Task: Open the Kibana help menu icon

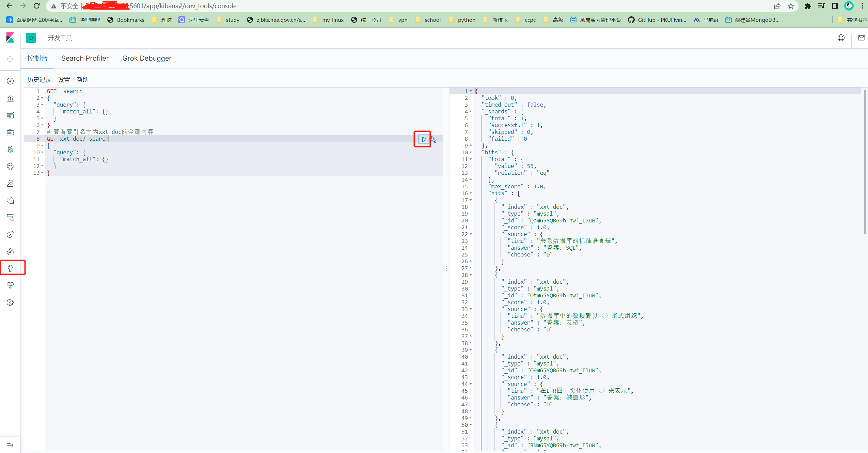Action: tap(841, 37)
